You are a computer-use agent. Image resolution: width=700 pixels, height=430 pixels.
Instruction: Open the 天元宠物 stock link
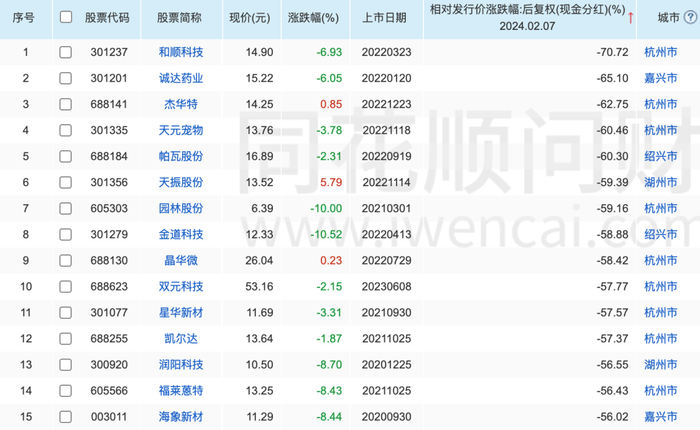[x=181, y=130]
